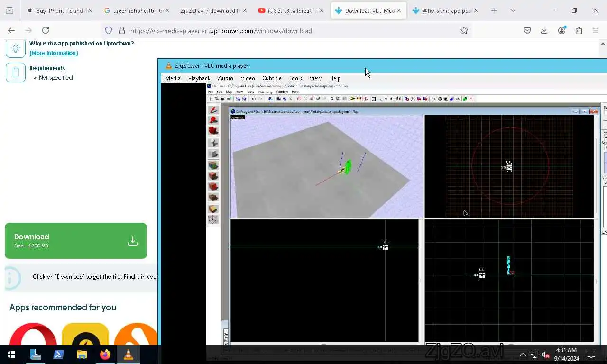
Task: Click the Firefox address bar URL
Action: coord(221,31)
